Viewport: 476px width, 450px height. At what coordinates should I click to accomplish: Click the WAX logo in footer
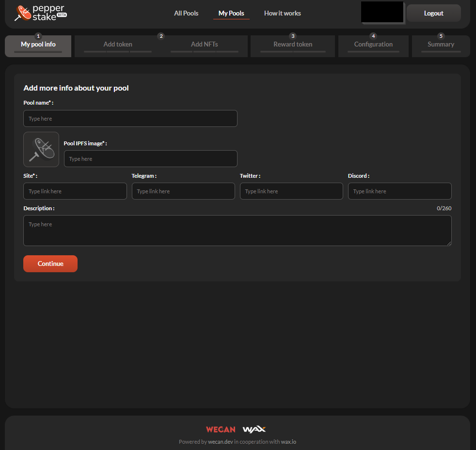(254, 429)
